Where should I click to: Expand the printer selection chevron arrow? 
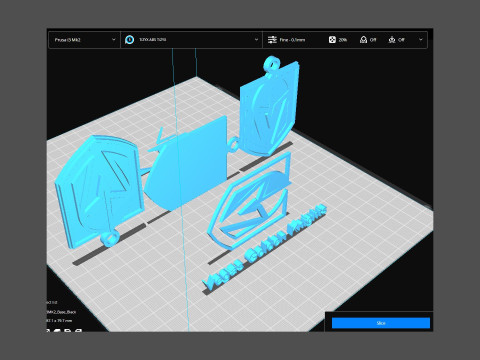point(113,39)
